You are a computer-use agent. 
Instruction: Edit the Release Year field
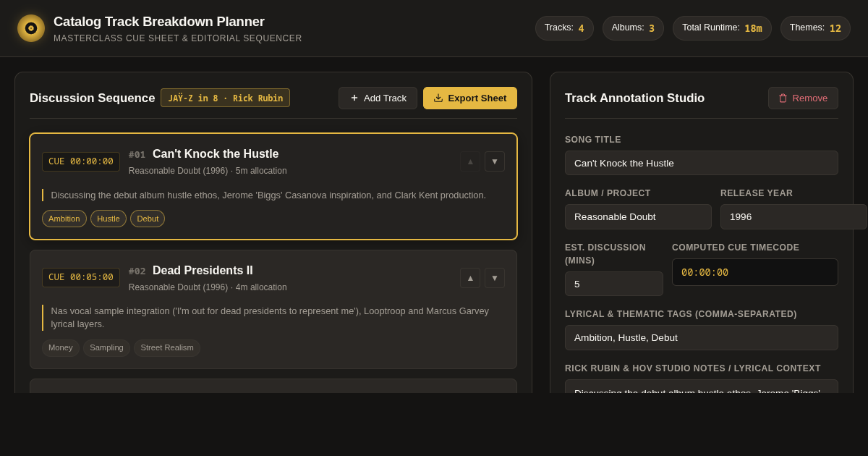pos(793,216)
